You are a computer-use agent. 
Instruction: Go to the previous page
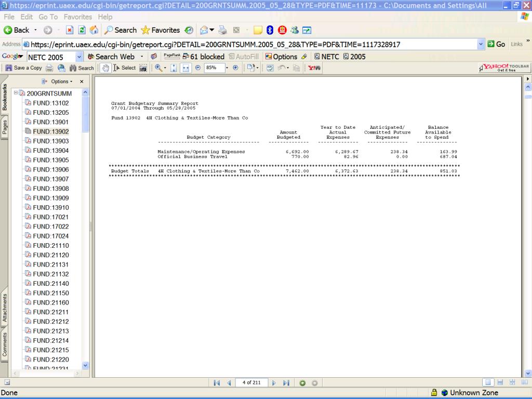(229, 383)
